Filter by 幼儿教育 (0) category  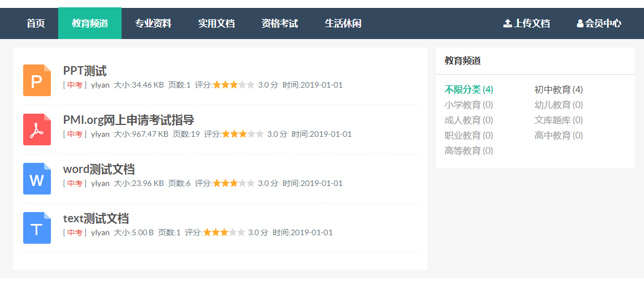coord(559,105)
